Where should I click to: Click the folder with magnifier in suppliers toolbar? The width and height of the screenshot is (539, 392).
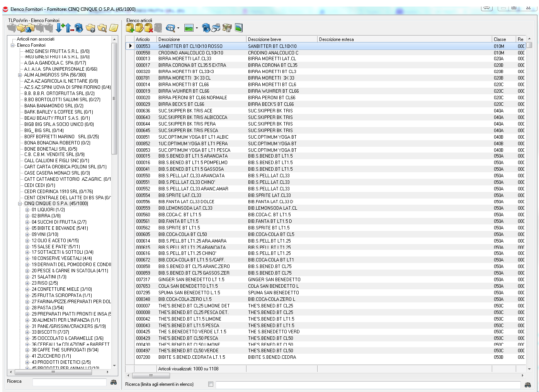(102, 28)
